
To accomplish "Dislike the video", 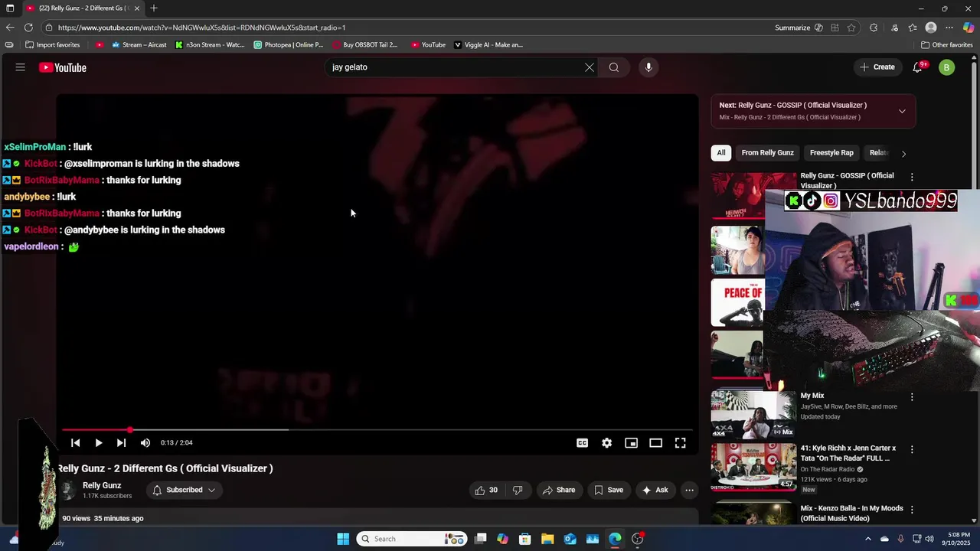I will [518, 490].
